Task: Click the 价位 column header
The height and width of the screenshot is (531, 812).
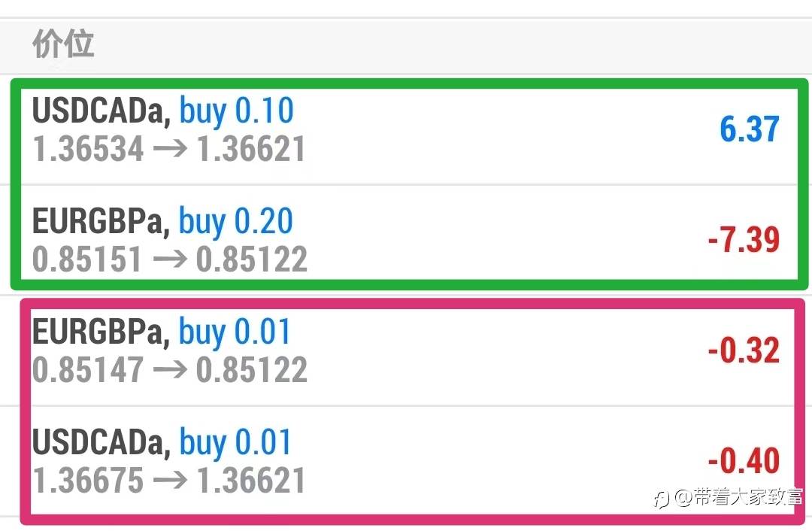Action: click(x=63, y=45)
